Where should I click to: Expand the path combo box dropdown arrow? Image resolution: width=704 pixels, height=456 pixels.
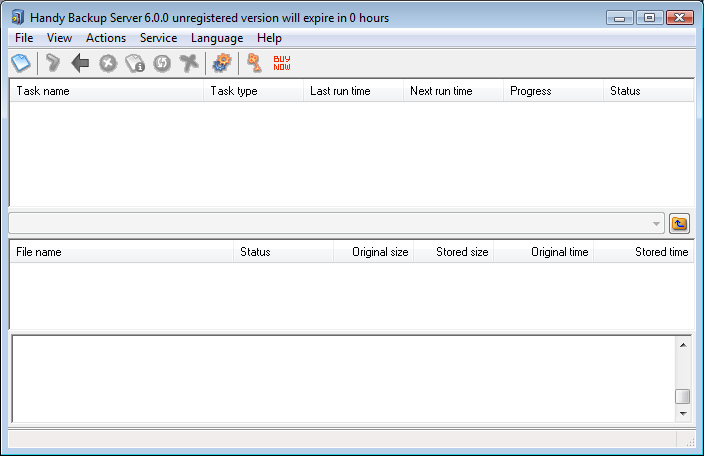click(x=656, y=224)
